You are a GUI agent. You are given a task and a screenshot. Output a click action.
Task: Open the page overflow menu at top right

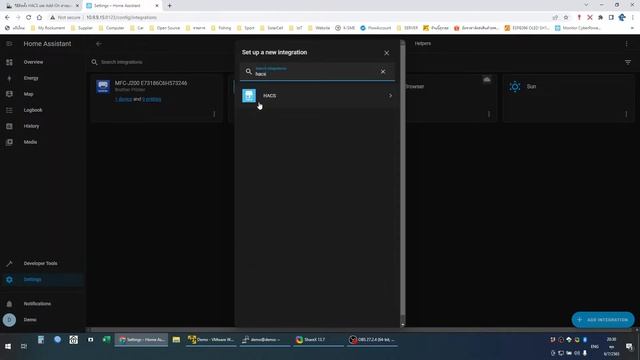[627, 44]
